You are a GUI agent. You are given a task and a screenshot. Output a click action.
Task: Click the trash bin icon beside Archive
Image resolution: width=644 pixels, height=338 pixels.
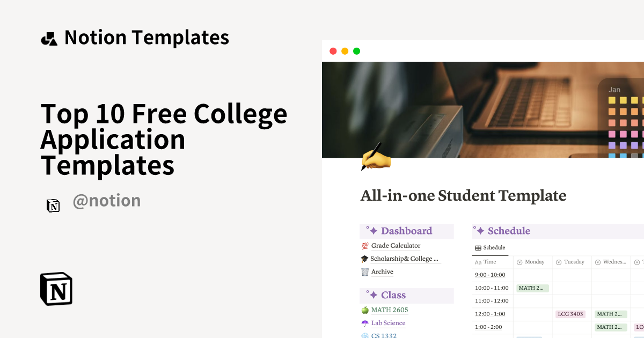365,272
